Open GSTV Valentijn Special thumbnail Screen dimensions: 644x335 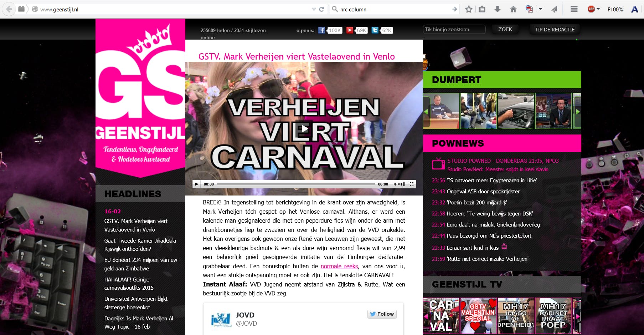tap(478, 316)
